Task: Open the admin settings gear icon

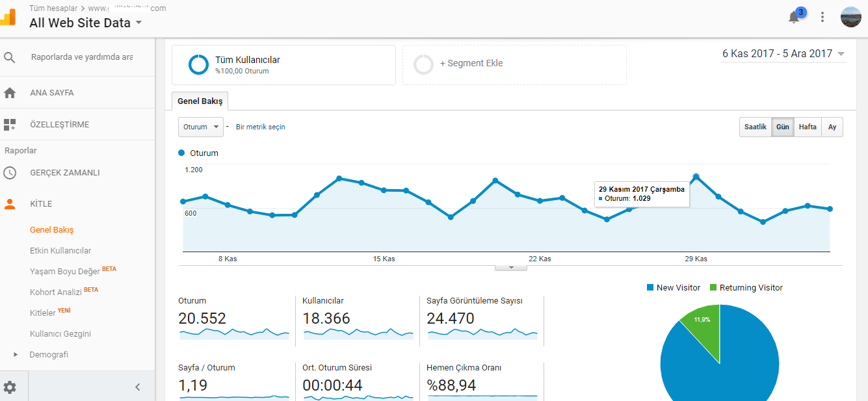Action: (10, 387)
